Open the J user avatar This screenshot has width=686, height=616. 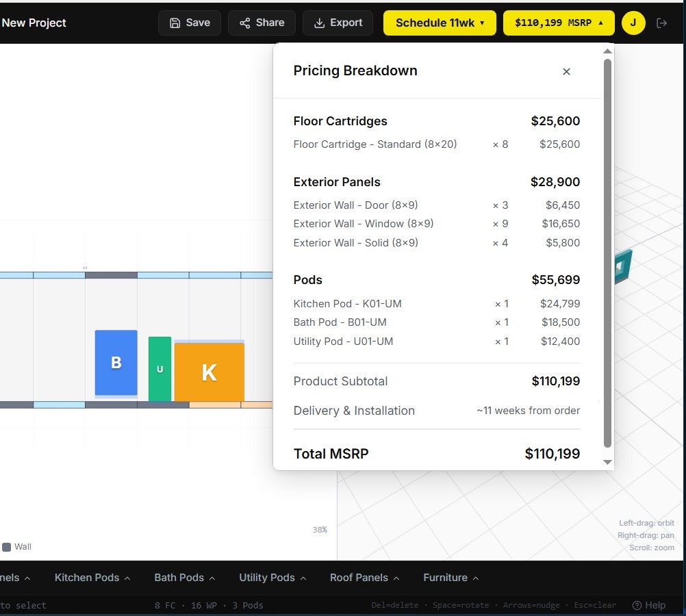pyautogui.click(x=633, y=23)
